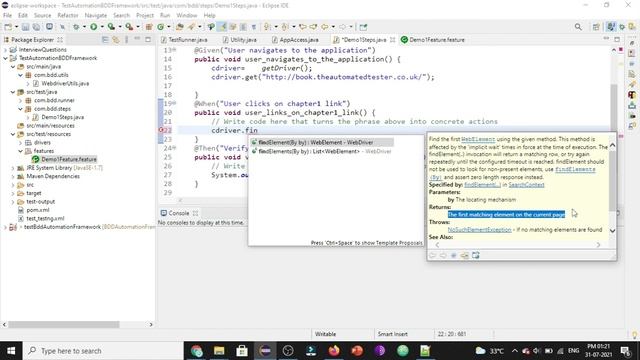640x360 pixels.
Task: Click the SearchContext link in Javadoc popup
Action: coord(526,185)
